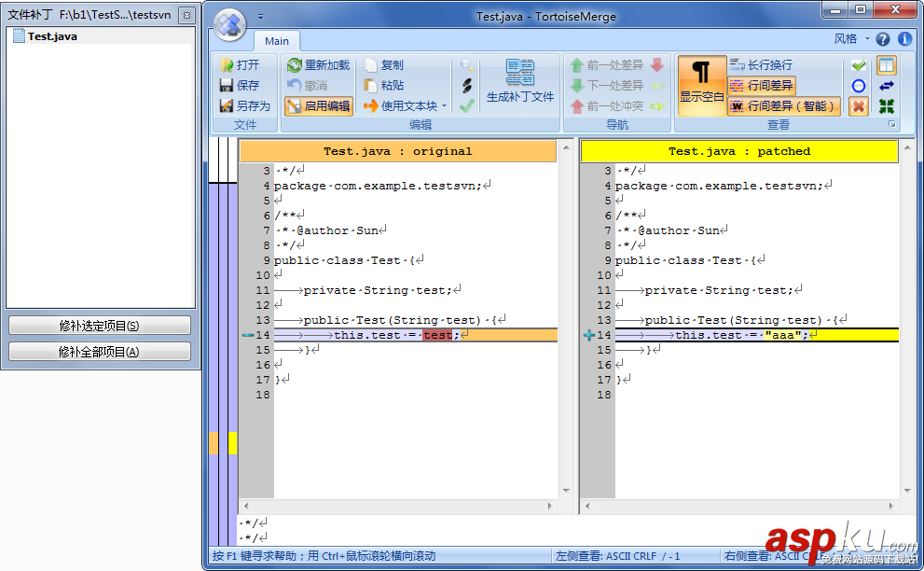Image resolution: width=924 pixels, height=571 pixels.
Task: Go to 前一处差异 previous difference
Action: [607, 65]
